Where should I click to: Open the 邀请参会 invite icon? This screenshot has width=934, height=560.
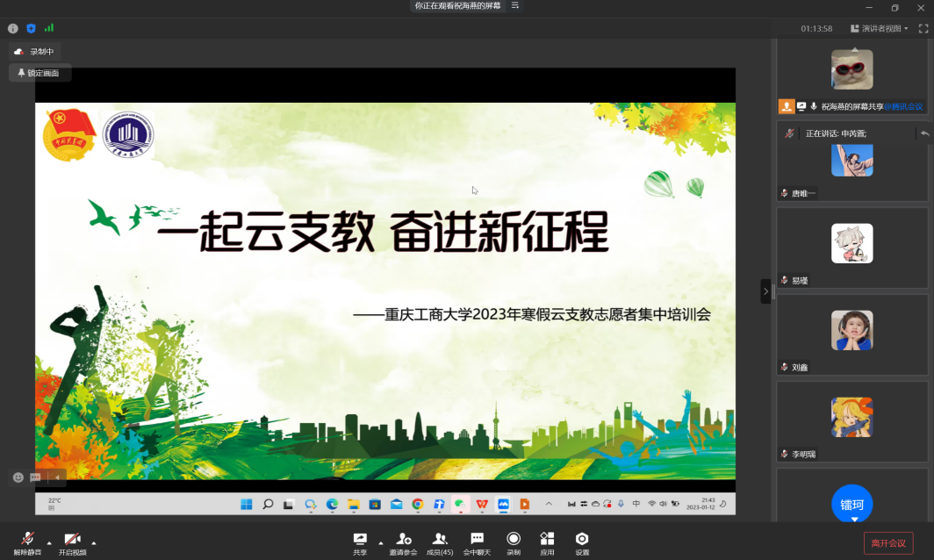click(x=403, y=541)
